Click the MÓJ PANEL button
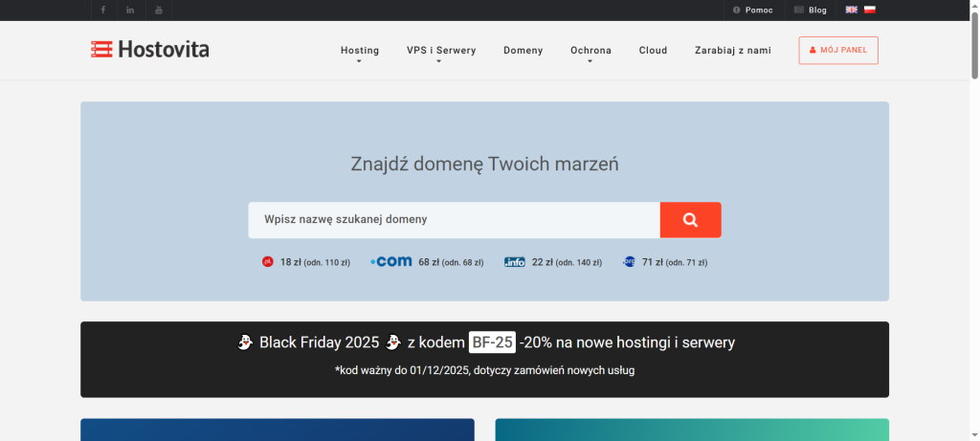 click(838, 50)
